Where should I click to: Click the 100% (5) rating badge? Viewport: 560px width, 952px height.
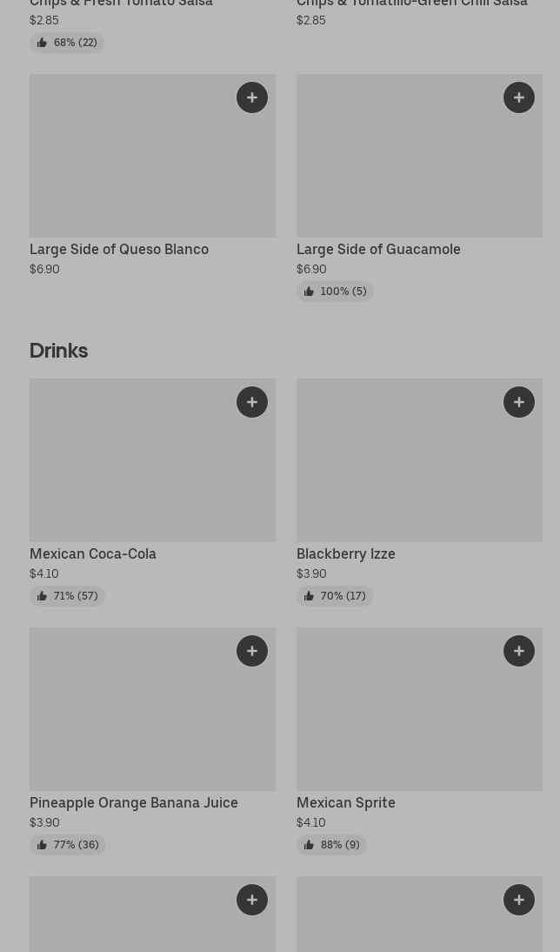pyautogui.click(x=335, y=292)
